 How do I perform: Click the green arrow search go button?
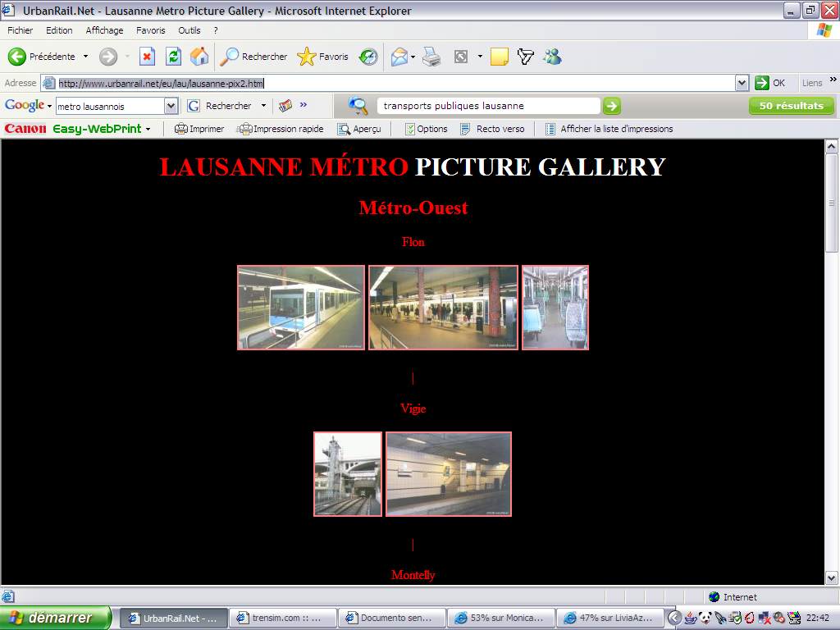[x=612, y=106]
